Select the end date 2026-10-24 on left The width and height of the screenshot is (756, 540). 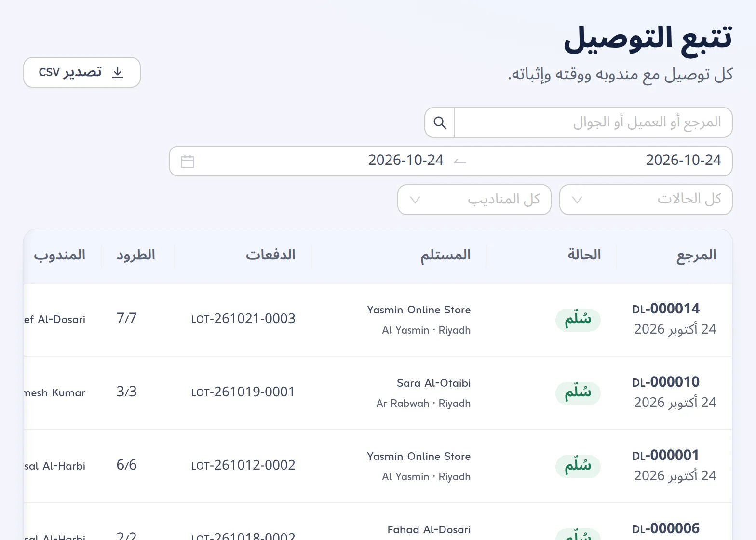pyautogui.click(x=405, y=160)
